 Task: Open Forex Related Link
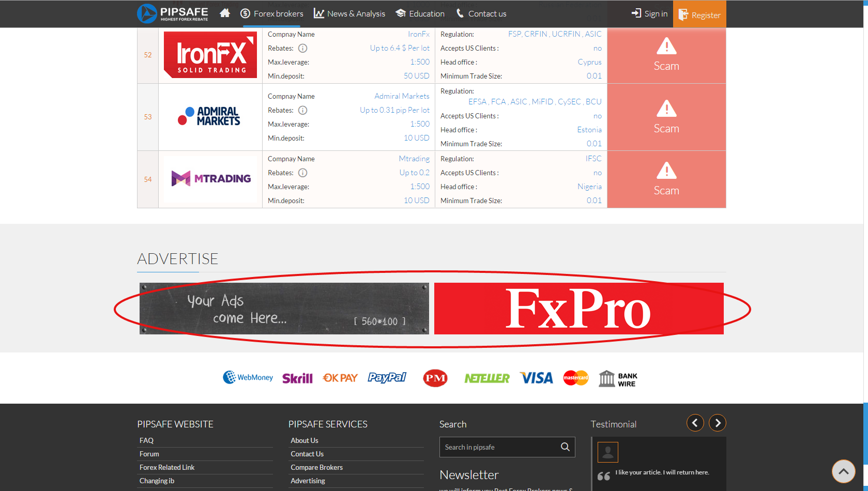(x=167, y=467)
